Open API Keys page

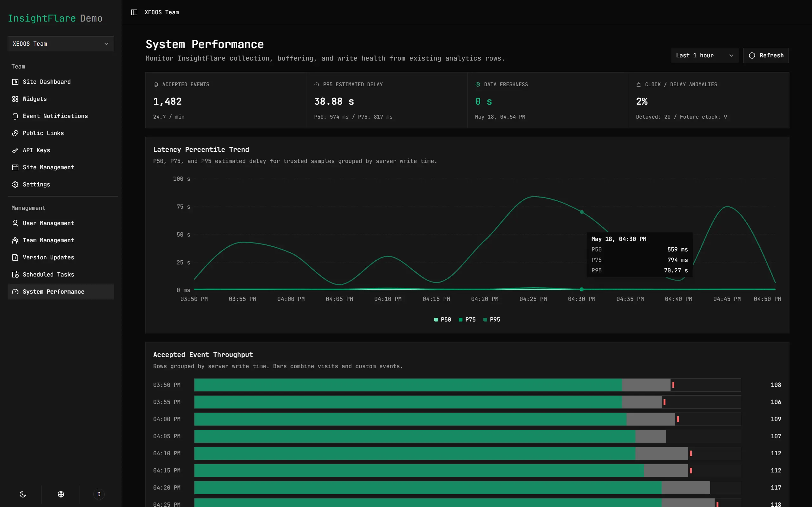[61, 150]
